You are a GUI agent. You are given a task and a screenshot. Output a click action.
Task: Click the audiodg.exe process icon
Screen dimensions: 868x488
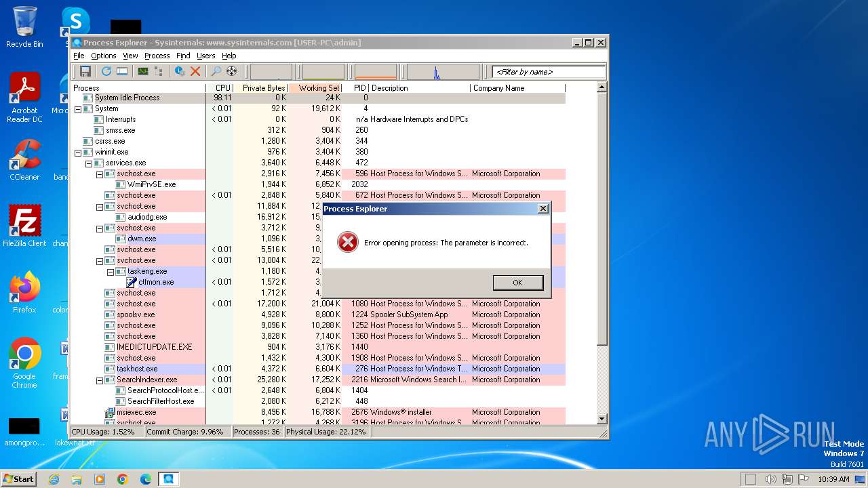[x=121, y=217]
